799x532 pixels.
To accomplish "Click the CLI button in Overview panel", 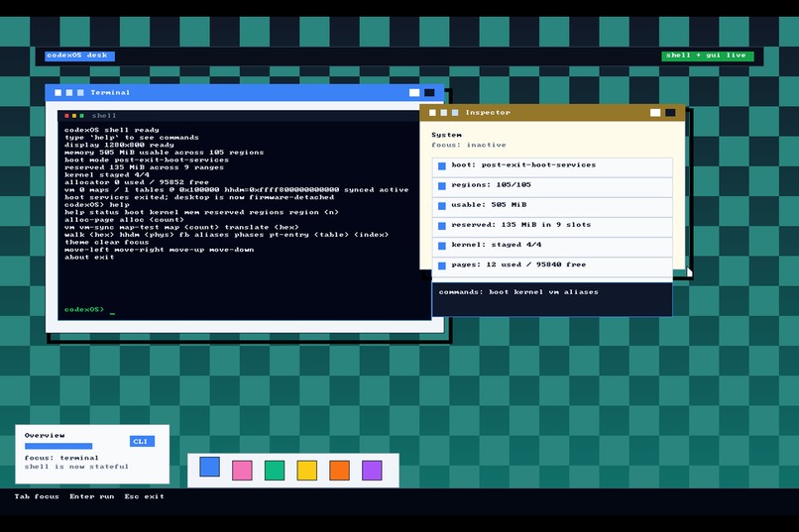I will [142, 442].
